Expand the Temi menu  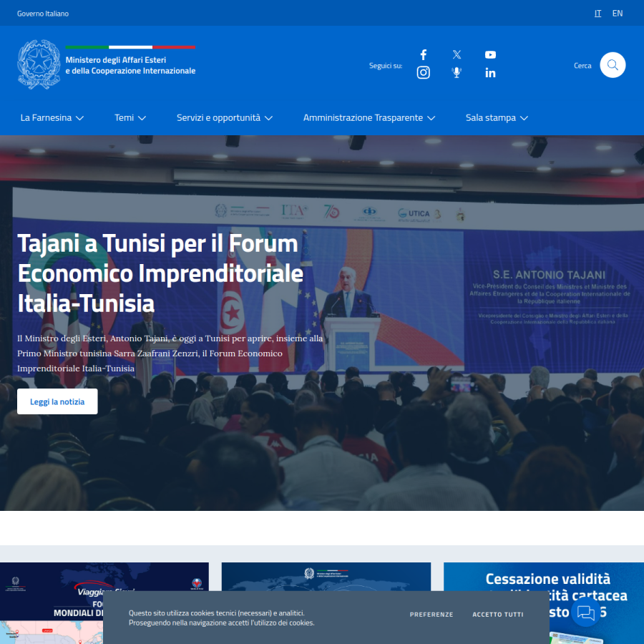pyautogui.click(x=130, y=118)
